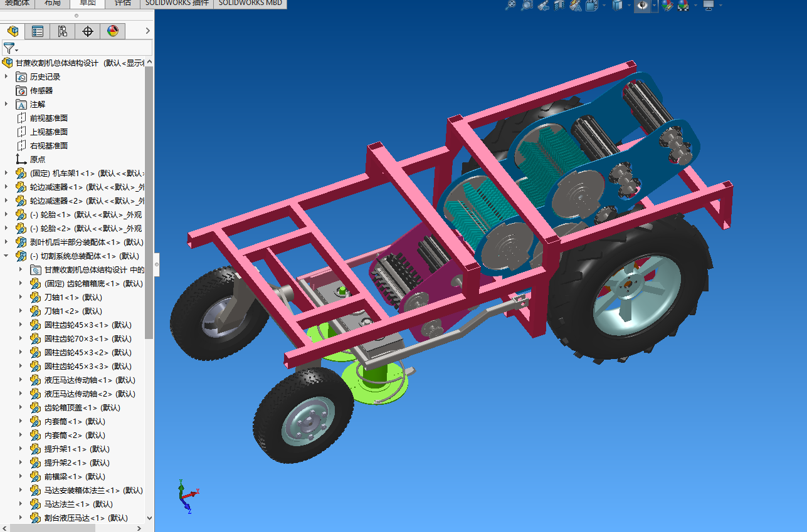Open the ConfigurationManager tab icon

point(63,31)
